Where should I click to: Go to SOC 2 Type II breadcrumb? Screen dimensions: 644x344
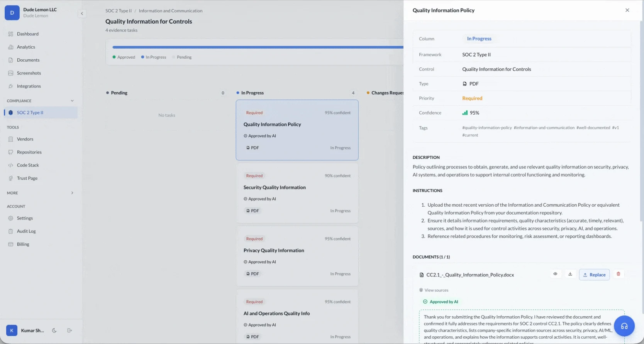click(x=119, y=11)
